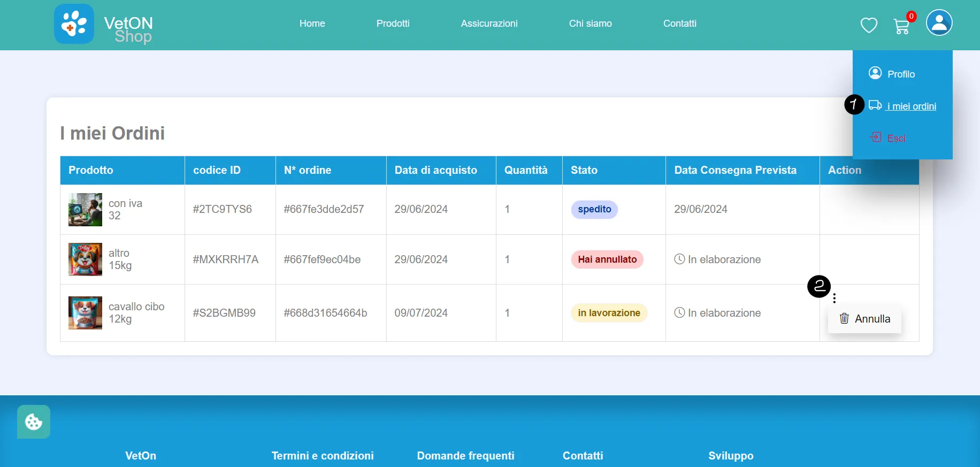
Task: Open the wishlist heart icon
Action: [869, 25]
